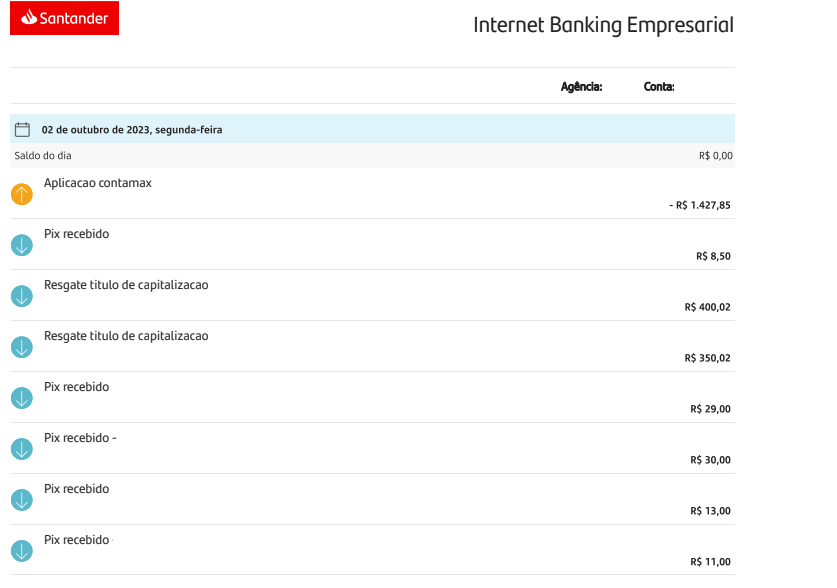Click orange up-arrow icon for Aplicacao contamax
Screen dimensions: 837x588
click(22, 194)
